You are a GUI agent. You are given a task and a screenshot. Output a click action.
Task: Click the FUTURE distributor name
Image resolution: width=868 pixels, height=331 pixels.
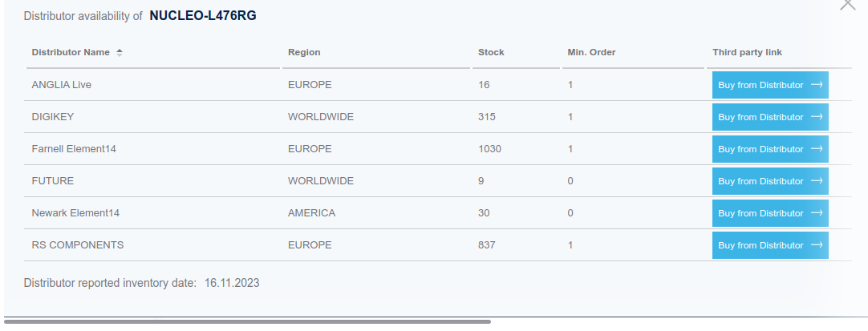pyautogui.click(x=53, y=181)
